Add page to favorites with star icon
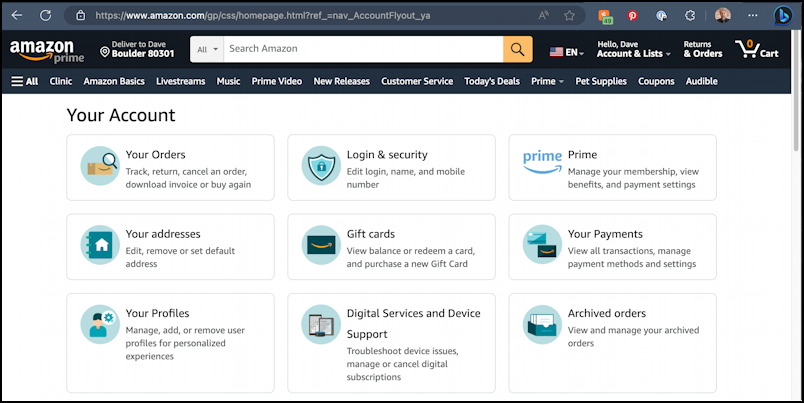The width and height of the screenshot is (804, 403). point(569,15)
